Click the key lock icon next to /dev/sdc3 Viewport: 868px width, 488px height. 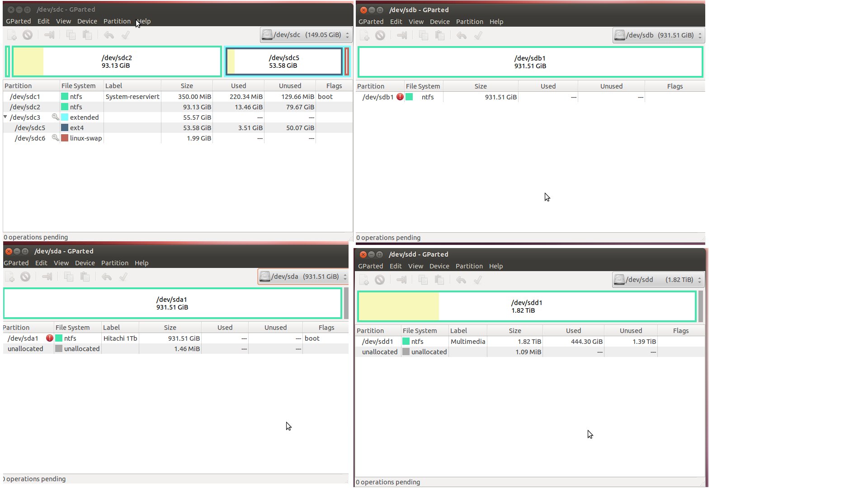pos(55,117)
